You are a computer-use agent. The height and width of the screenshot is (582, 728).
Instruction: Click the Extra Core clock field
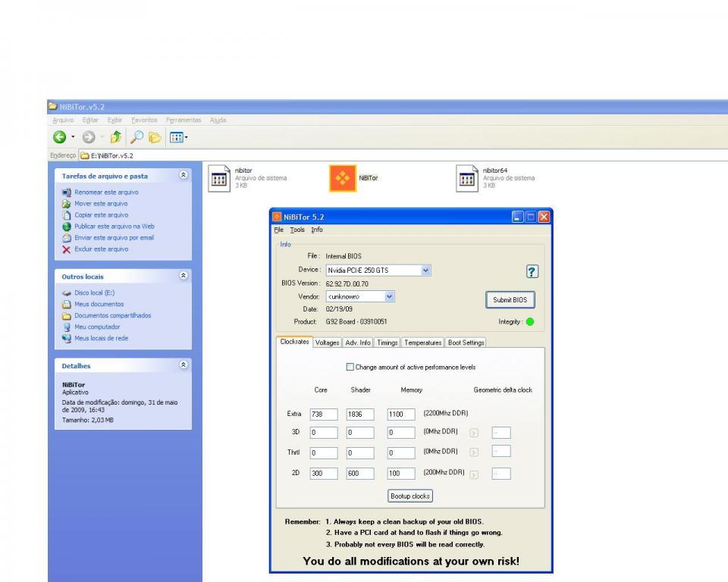tap(324, 414)
